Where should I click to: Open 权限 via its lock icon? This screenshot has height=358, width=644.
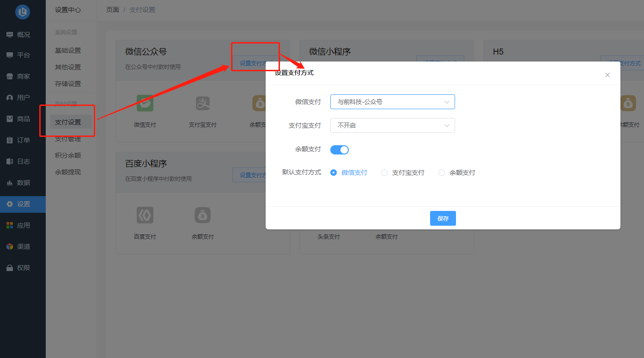pos(9,268)
